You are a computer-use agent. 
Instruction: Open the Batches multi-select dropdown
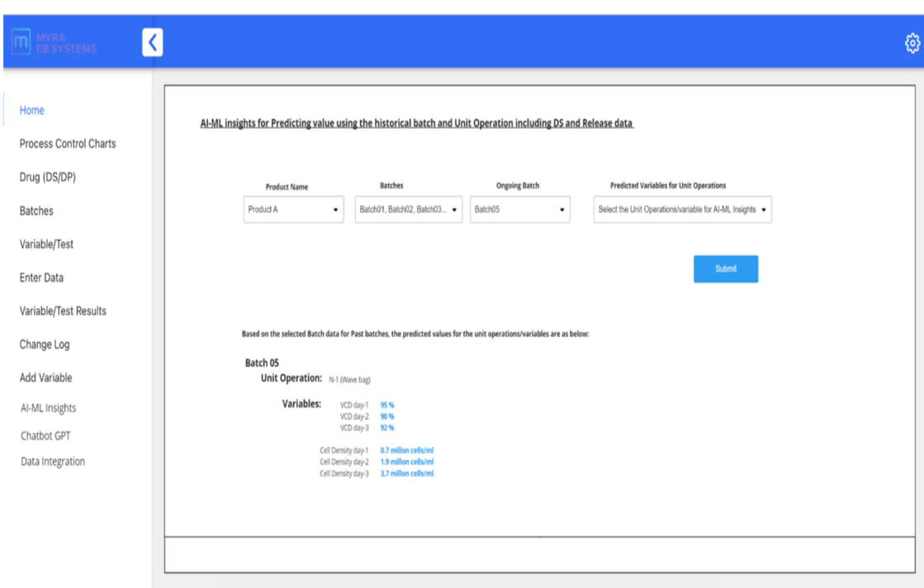pyautogui.click(x=409, y=210)
